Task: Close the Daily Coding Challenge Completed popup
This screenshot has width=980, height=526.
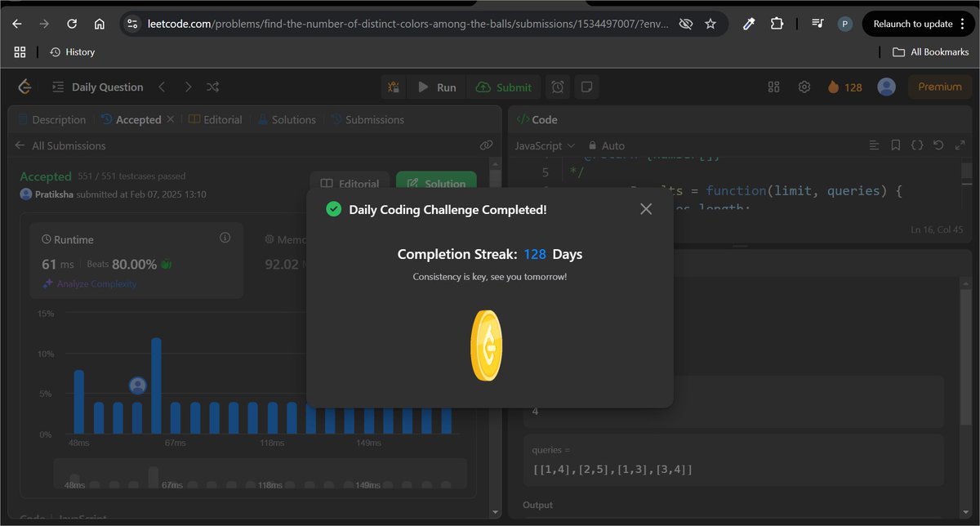Action: coord(646,209)
